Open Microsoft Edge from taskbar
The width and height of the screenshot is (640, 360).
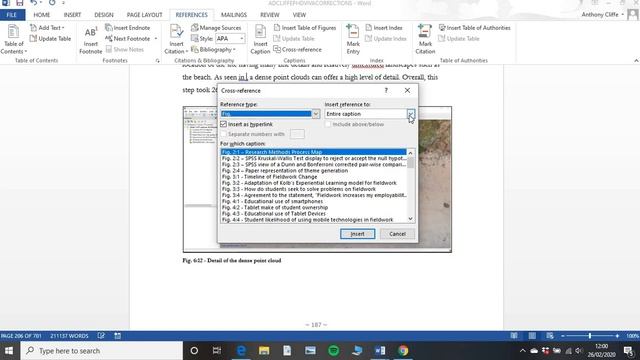point(241,351)
